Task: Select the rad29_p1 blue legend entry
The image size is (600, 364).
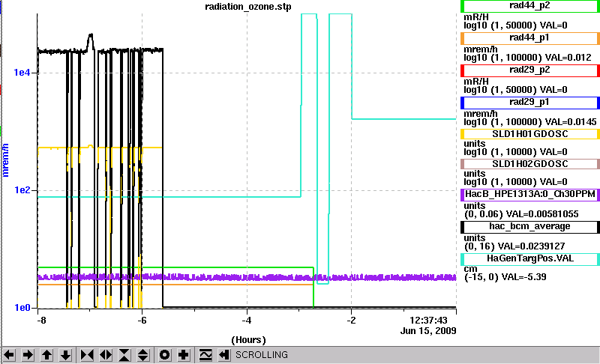Action: click(530, 103)
